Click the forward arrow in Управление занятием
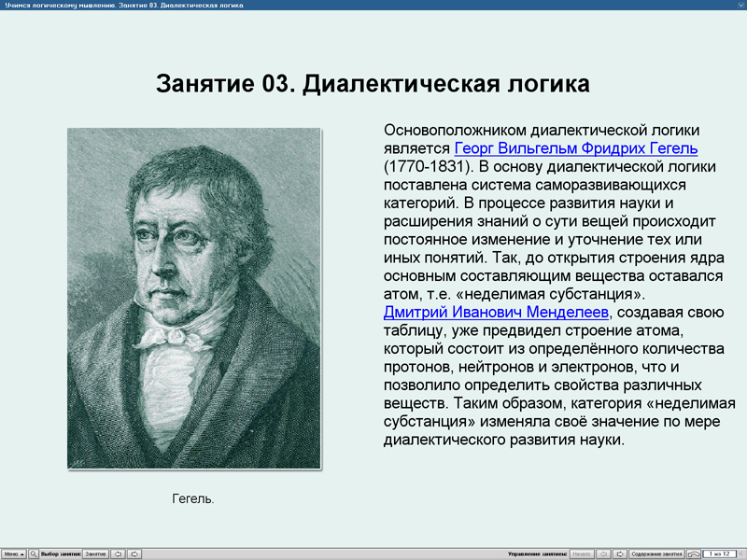The image size is (747, 560). (620, 553)
